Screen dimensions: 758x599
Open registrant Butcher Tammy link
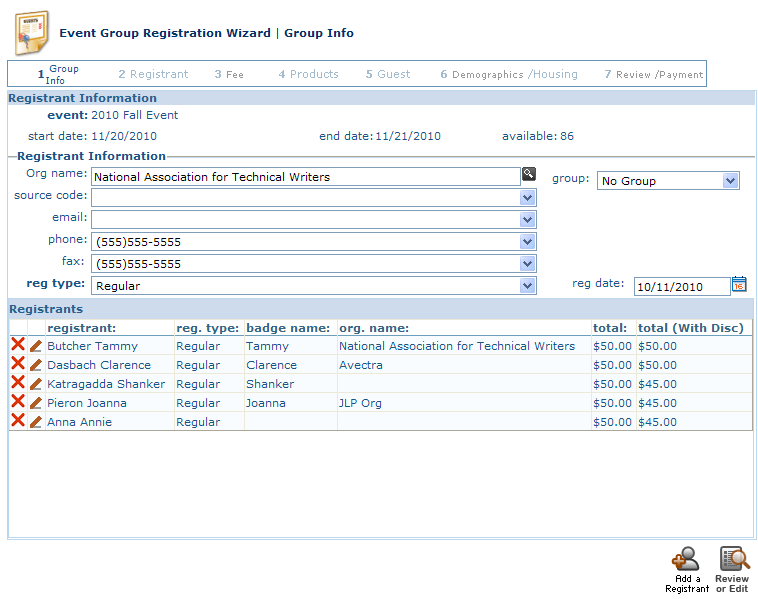pyautogui.click(x=92, y=346)
